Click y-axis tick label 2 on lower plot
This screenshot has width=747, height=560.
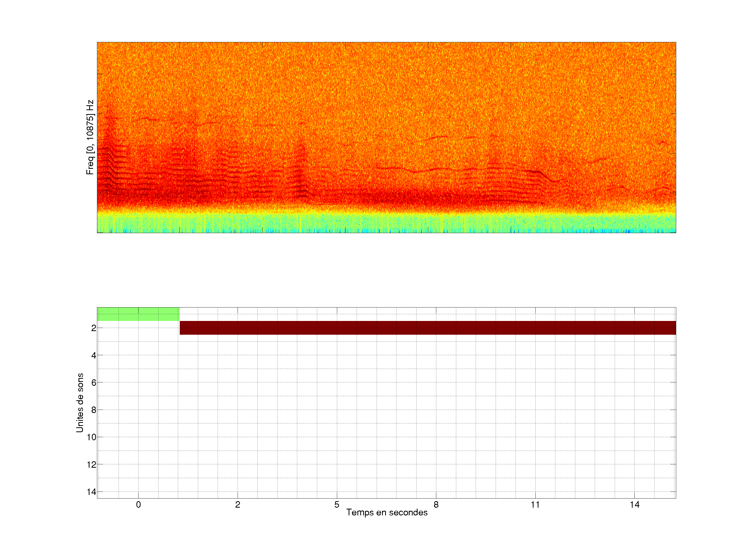pyautogui.click(x=94, y=328)
